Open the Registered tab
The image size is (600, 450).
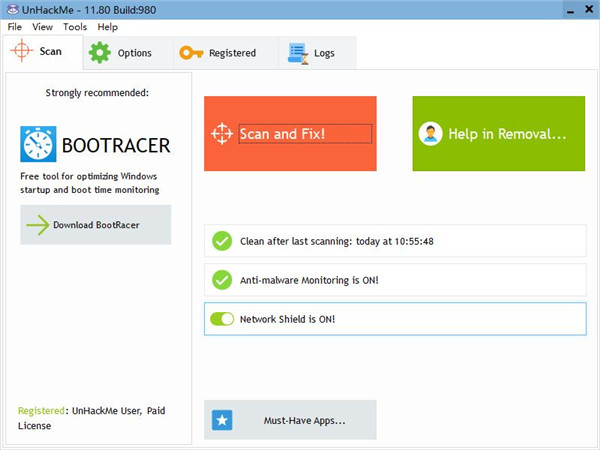click(x=226, y=53)
